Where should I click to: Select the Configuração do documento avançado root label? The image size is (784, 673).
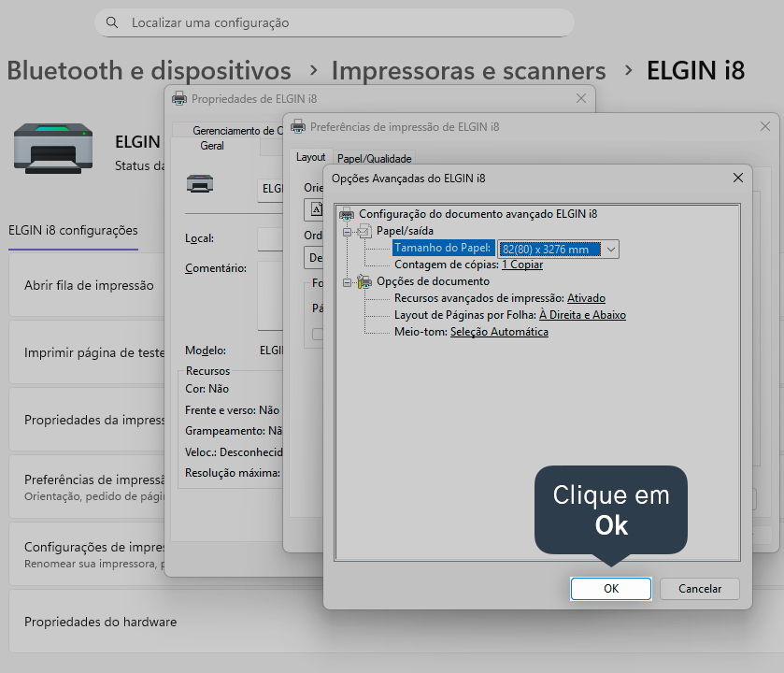[478, 214]
